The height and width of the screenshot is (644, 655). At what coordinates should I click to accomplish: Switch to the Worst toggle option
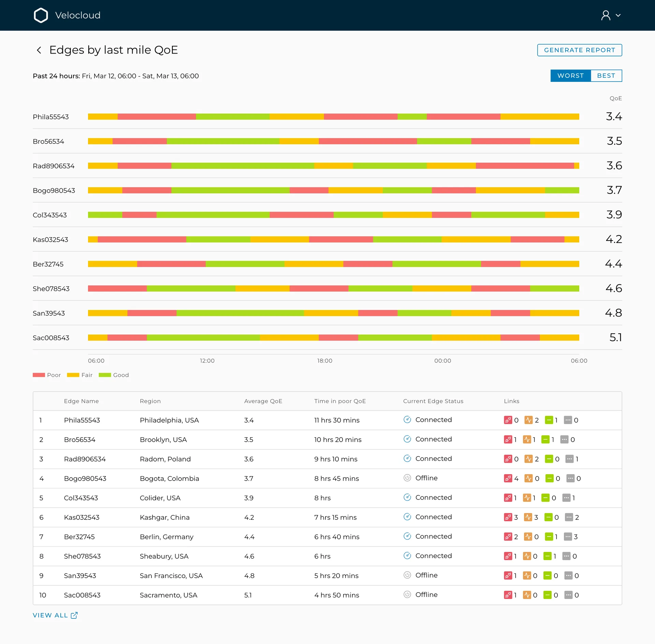tap(570, 76)
